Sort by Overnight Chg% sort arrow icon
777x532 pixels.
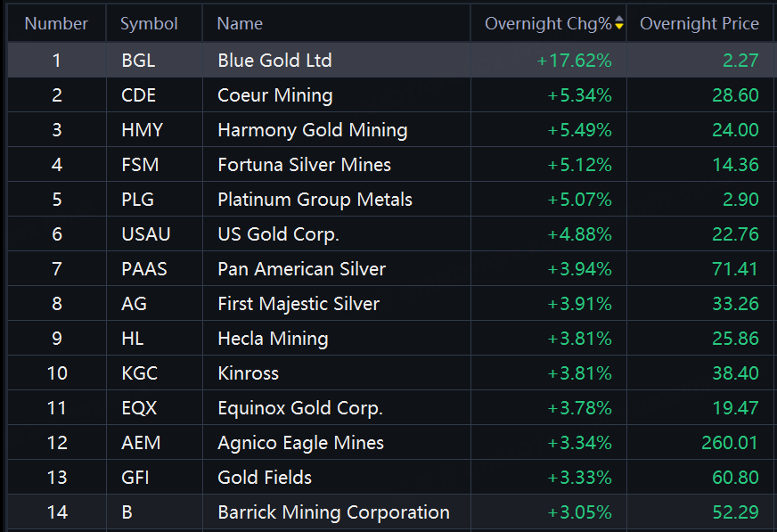(619, 24)
